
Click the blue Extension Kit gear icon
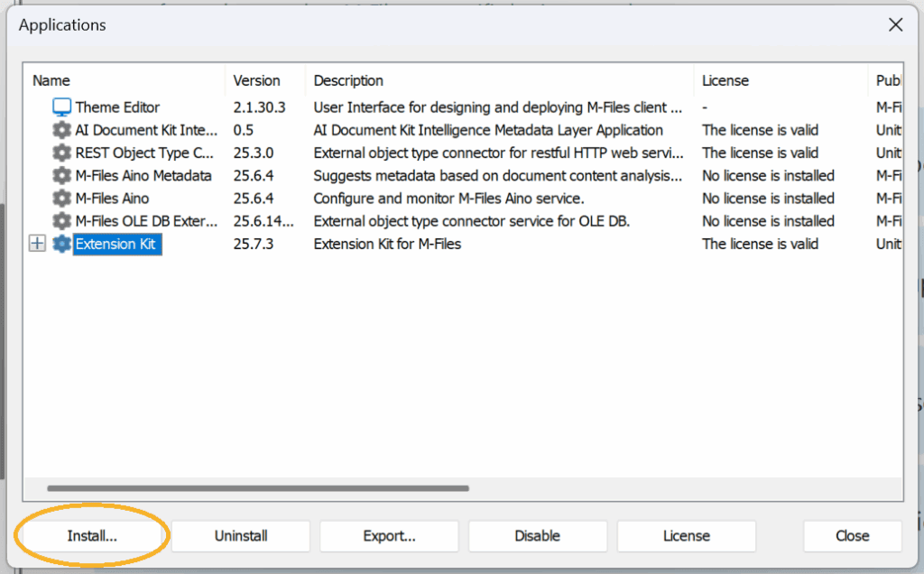click(61, 244)
